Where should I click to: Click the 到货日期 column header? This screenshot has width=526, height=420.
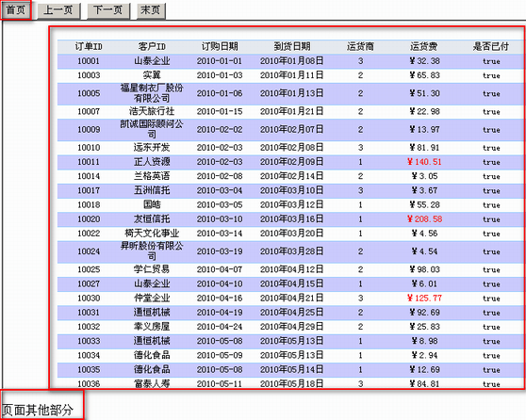[x=292, y=46]
